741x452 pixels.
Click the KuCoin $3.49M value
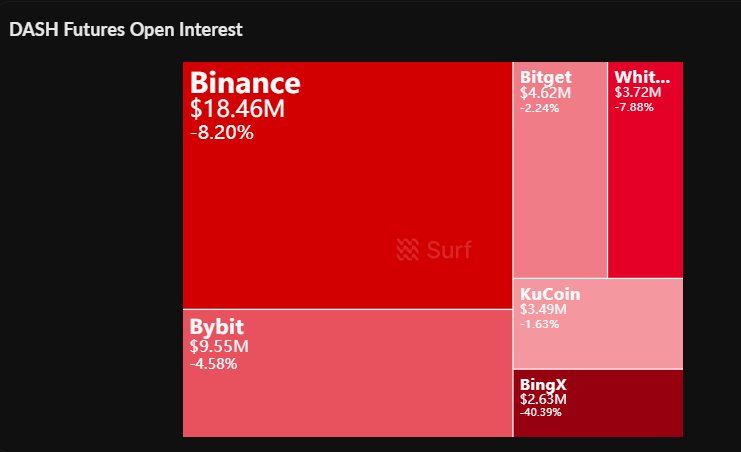coord(543,309)
